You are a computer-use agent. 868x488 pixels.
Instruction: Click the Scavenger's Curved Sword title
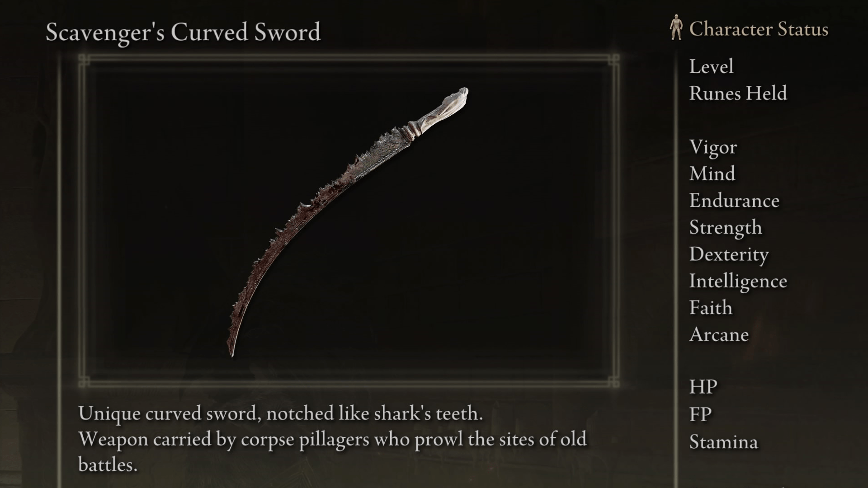coord(183,33)
